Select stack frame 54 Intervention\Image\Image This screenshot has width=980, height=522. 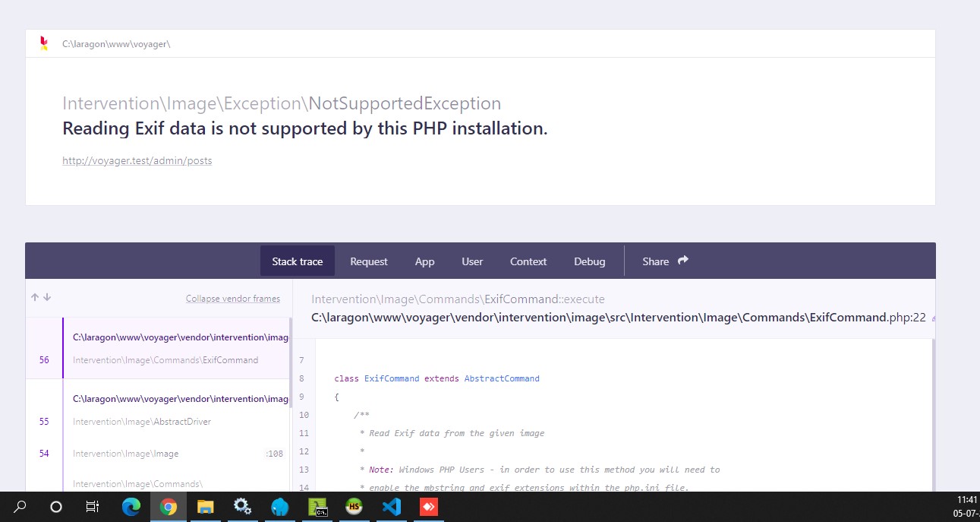158,454
